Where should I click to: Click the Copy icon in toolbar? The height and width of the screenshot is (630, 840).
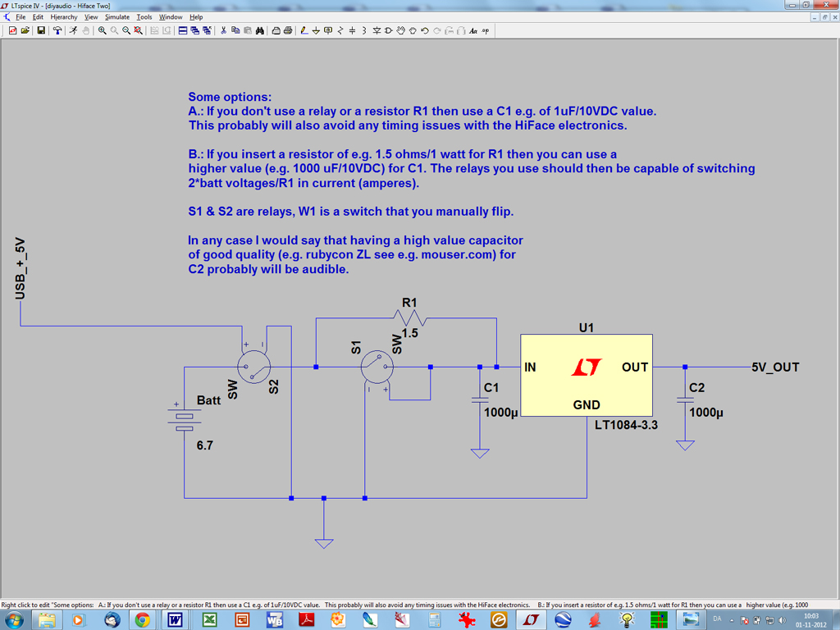tap(235, 31)
